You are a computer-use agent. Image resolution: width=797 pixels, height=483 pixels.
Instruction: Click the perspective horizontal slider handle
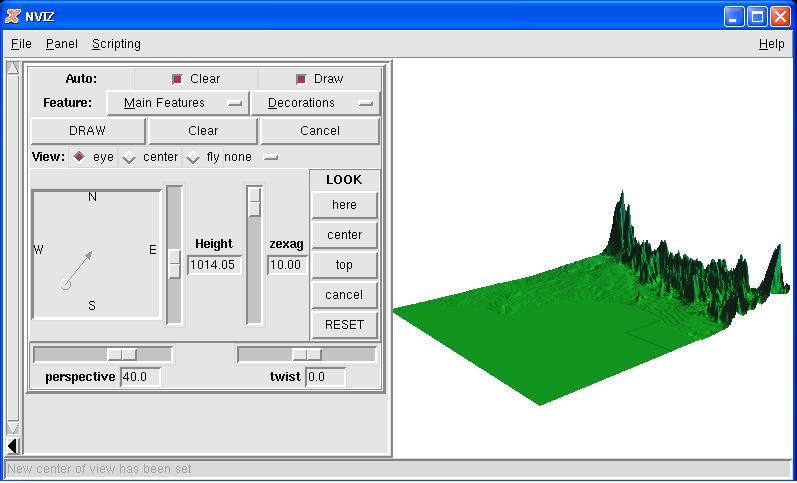coord(122,354)
